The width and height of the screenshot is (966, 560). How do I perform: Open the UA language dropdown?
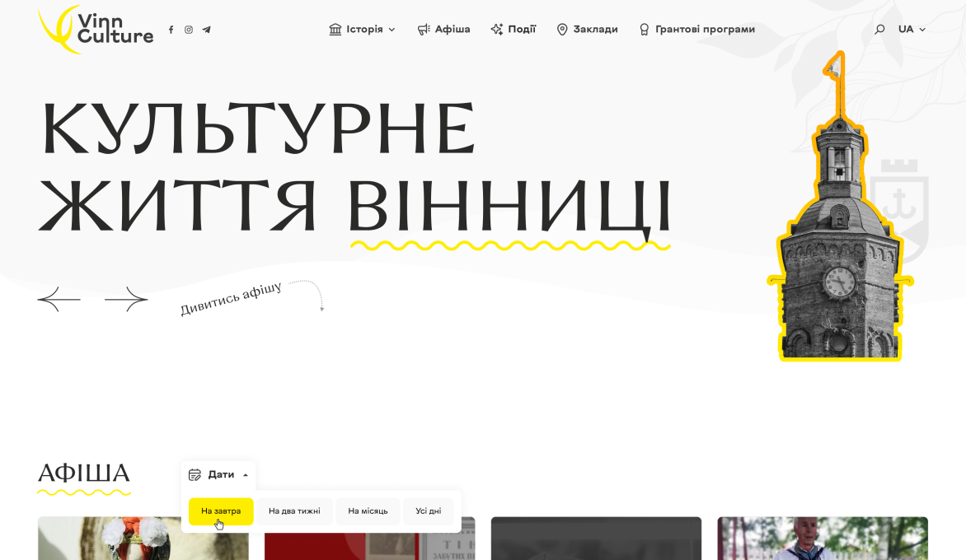tap(912, 29)
